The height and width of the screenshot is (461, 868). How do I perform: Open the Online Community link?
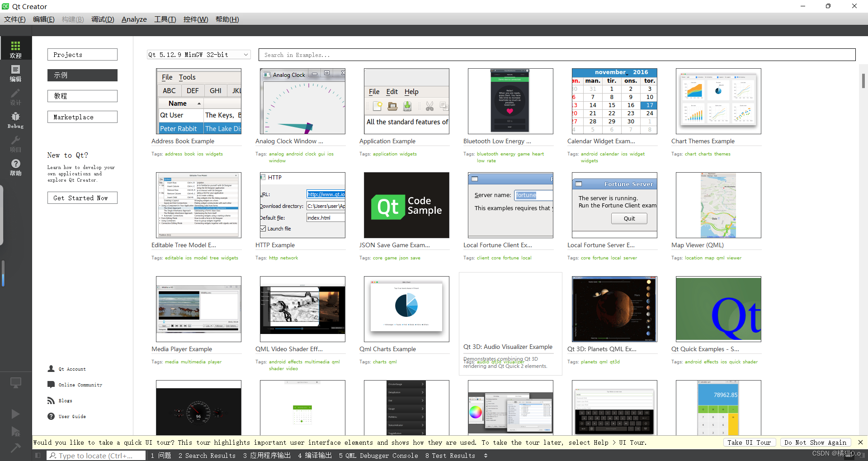pyautogui.click(x=80, y=385)
